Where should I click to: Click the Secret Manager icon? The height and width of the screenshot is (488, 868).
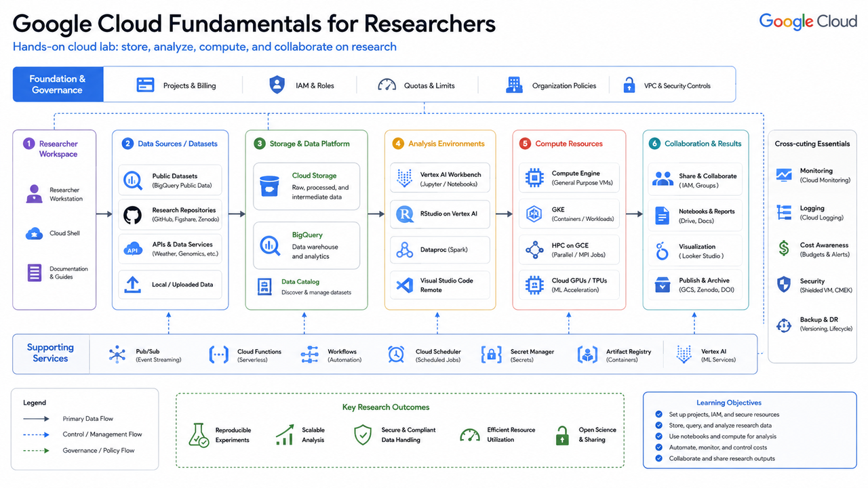491,355
